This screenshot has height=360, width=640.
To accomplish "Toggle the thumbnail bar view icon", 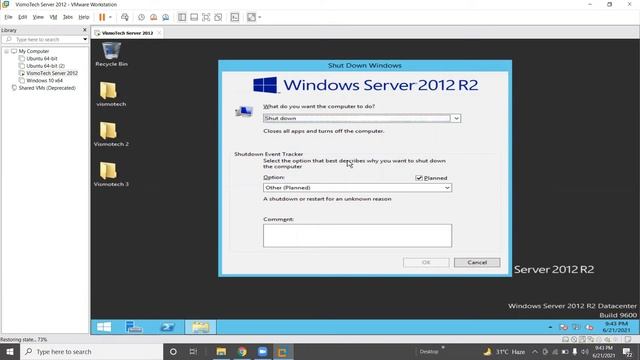I will tap(194, 17).
